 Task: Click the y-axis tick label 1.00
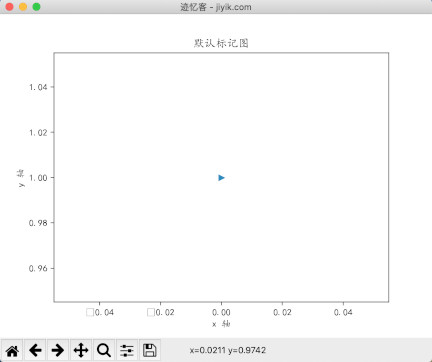click(38, 178)
